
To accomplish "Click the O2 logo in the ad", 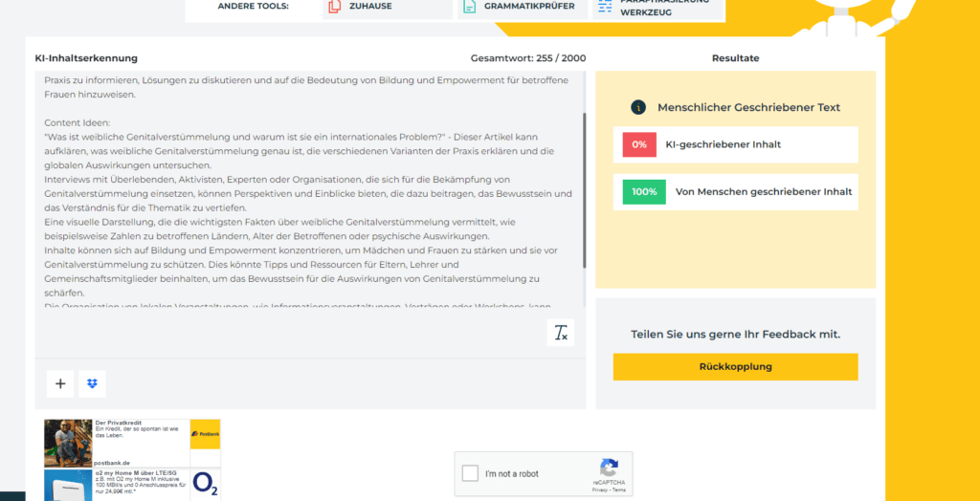I will click(205, 485).
